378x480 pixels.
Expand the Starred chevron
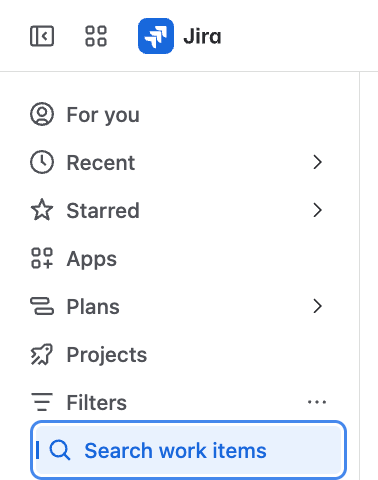[317, 210]
